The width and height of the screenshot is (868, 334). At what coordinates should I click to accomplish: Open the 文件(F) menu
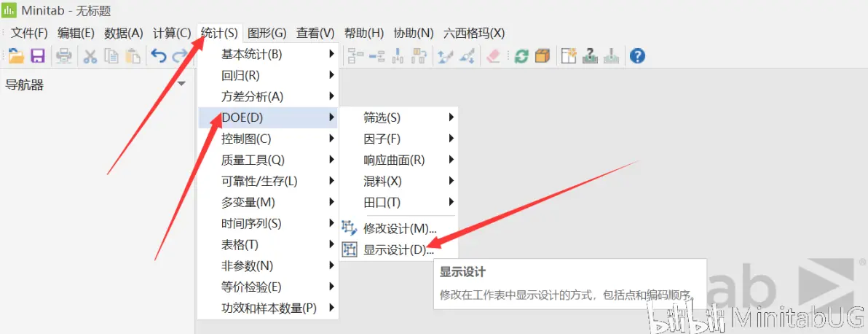pyautogui.click(x=30, y=33)
